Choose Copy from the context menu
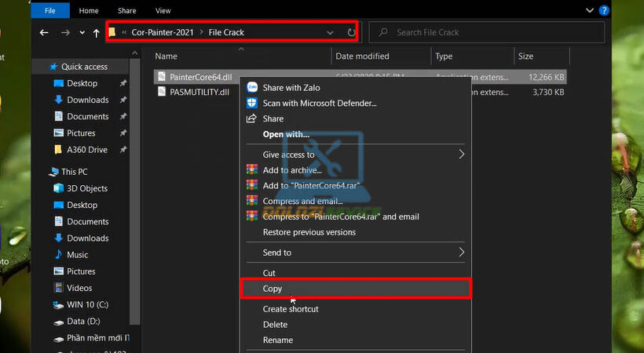Image resolution: width=644 pixels, height=353 pixels. pyautogui.click(x=273, y=289)
